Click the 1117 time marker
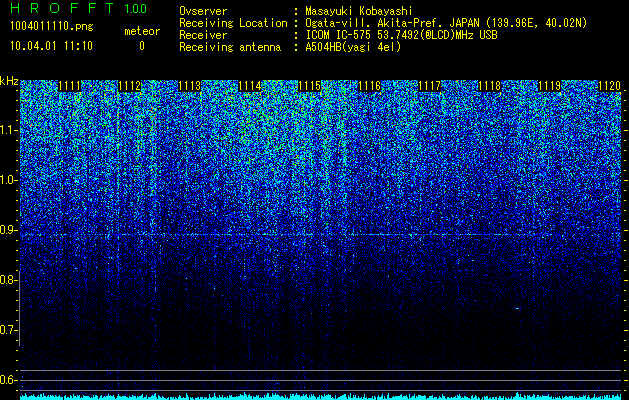 [429, 86]
